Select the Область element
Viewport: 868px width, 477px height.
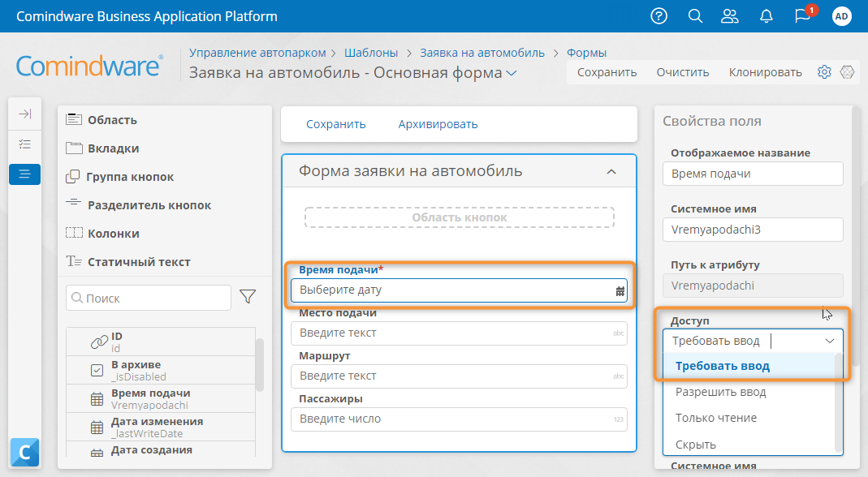[101, 119]
